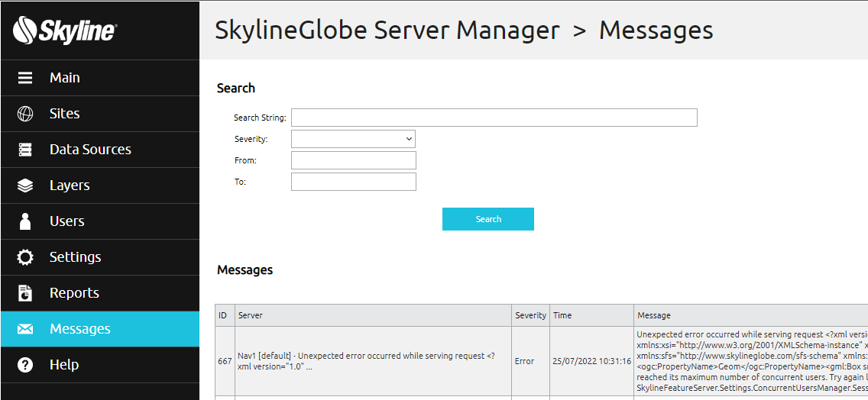The height and width of the screenshot is (400, 868).
Task: Click the gear icon for Settings
Action: (25, 257)
